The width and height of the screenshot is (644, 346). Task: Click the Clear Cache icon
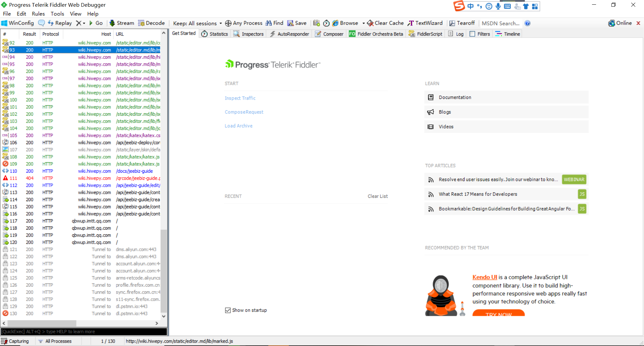(x=370, y=23)
